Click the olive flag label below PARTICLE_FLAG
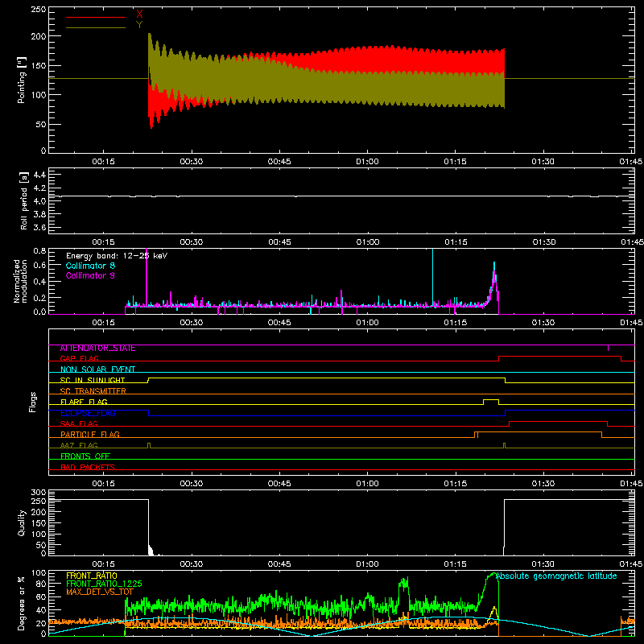Screen dimensions: 644x644 click(x=79, y=446)
